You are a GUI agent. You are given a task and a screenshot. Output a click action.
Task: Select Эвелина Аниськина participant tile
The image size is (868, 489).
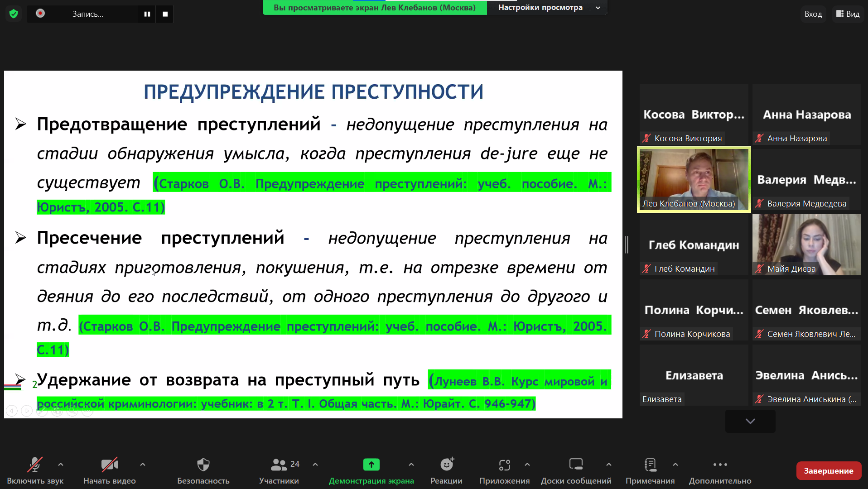(807, 375)
